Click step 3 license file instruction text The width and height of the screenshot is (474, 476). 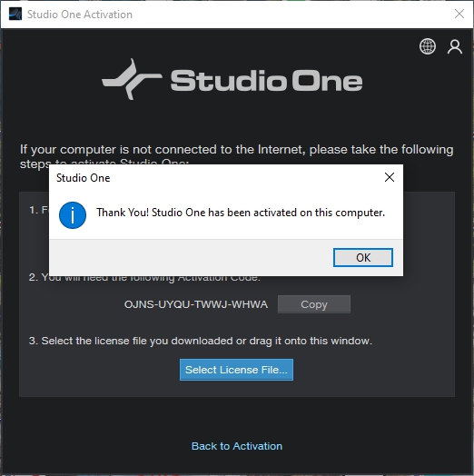coord(201,341)
